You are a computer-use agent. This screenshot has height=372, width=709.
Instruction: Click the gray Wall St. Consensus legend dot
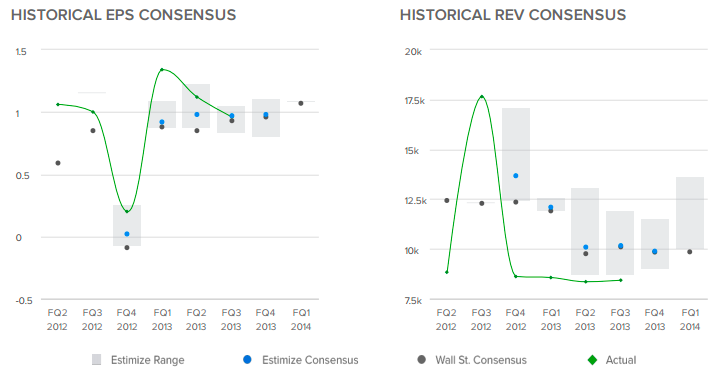tap(421, 360)
